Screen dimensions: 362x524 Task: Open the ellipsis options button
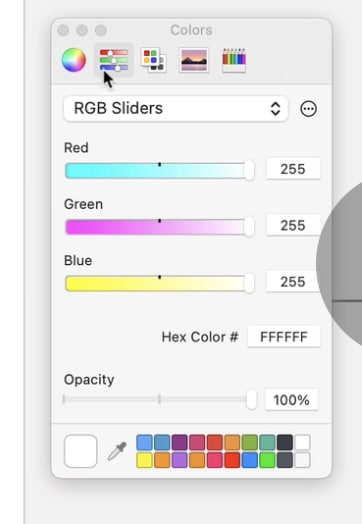[308, 109]
